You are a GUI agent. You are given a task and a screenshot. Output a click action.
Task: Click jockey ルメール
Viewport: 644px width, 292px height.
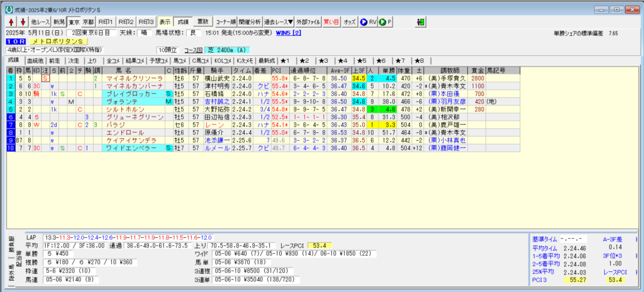(217, 148)
